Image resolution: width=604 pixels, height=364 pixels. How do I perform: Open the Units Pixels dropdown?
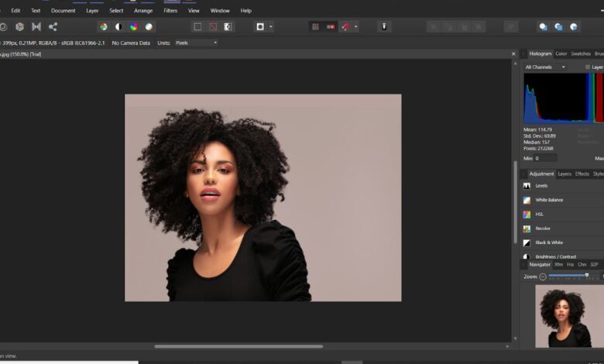click(x=196, y=43)
